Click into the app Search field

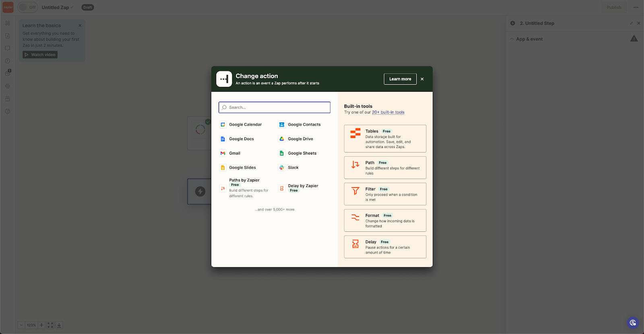(x=275, y=107)
